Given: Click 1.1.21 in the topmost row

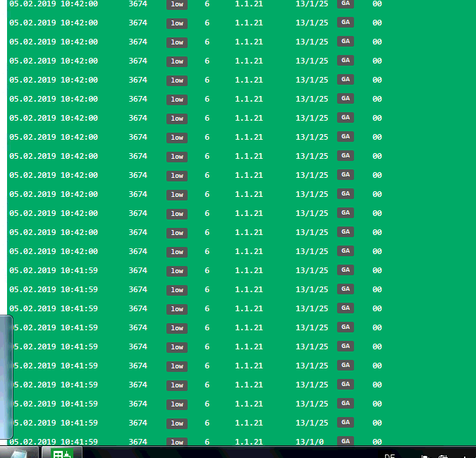Looking at the screenshot, I should (249, 4).
